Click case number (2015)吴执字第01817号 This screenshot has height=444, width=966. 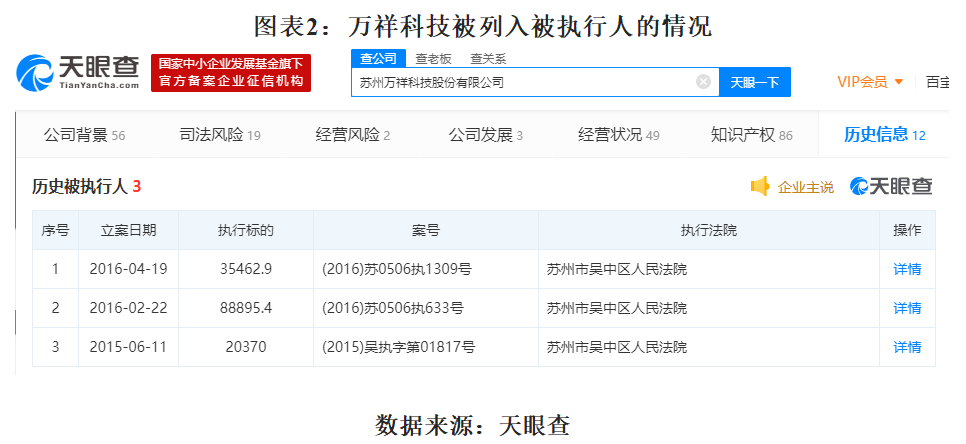(x=399, y=347)
